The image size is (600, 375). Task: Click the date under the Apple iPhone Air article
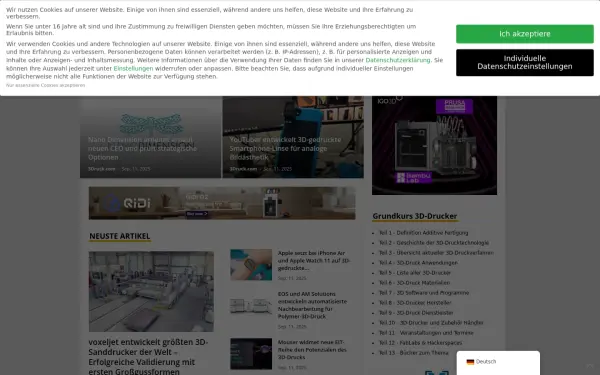tap(292, 278)
